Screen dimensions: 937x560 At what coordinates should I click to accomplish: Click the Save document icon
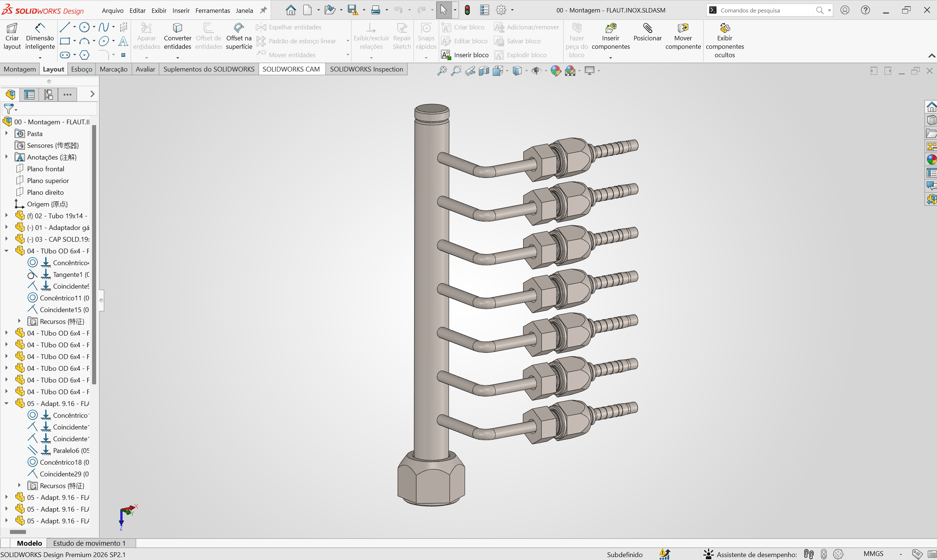(353, 10)
